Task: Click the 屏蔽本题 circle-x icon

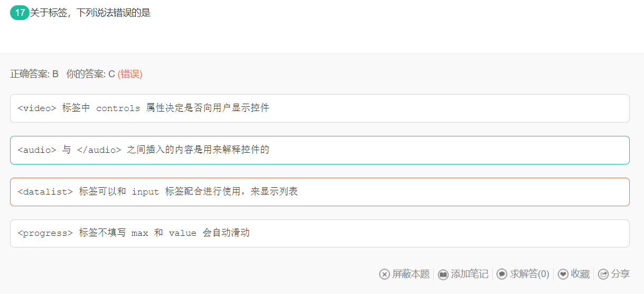Action: coord(384,274)
